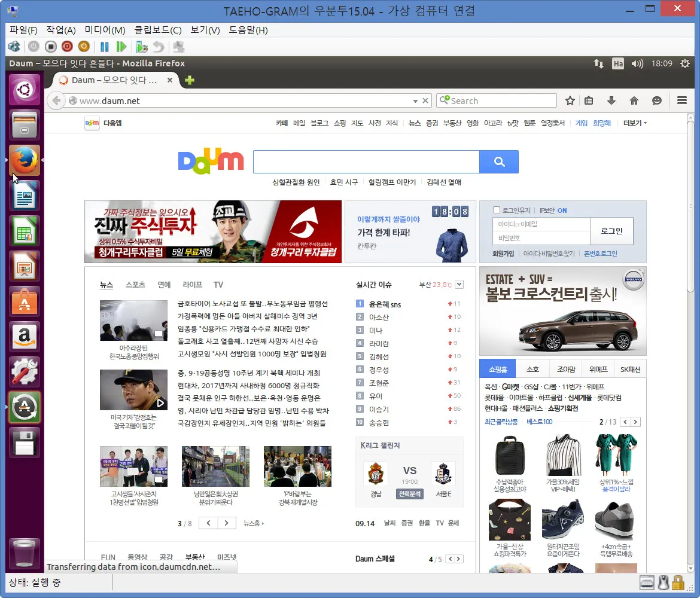Go to Firefox home page icon

pos(634,100)
